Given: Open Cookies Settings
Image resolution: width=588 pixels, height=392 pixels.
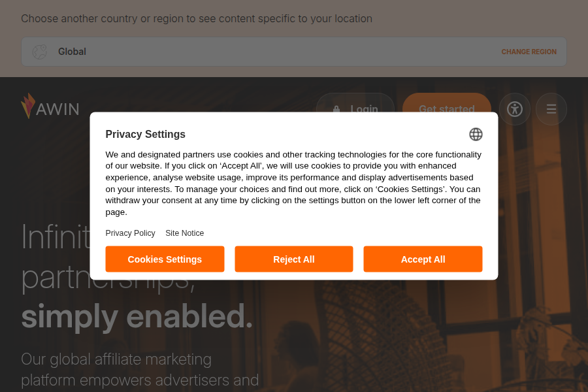Looking at the screenshot, I should (x=165, y=259).
